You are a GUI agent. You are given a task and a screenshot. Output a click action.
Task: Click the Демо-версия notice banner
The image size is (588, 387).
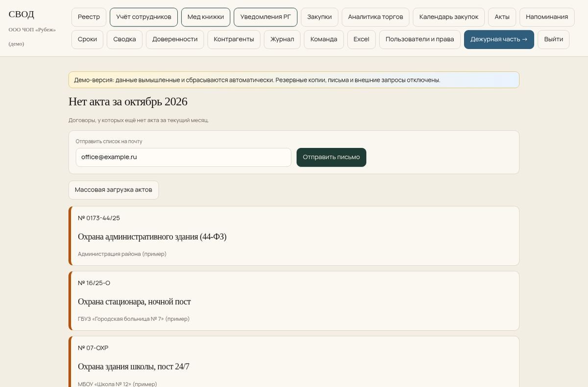click(294, 80)
